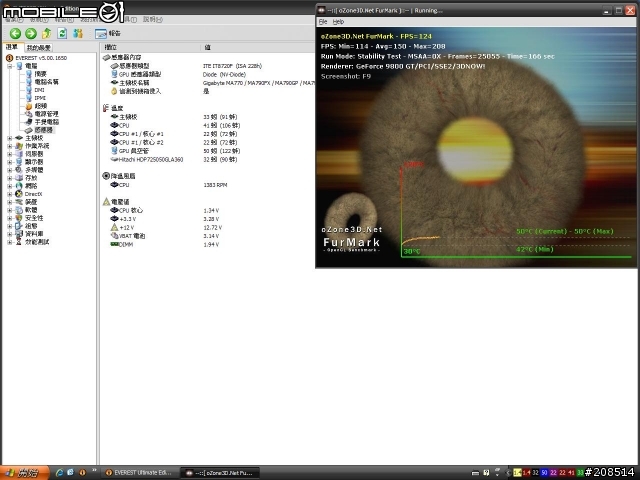Viewport: 640px width, 480px height.
Task: Activate the oZone3D.Net FurMark taskbar button
Action: click(220, 473)
